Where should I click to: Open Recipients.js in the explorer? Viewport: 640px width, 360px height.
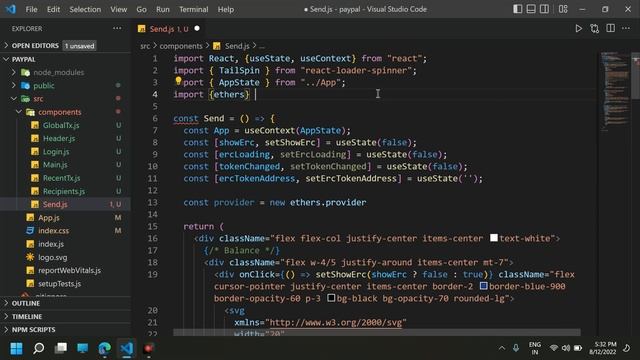pyautogui.click(x=64, y=191)
